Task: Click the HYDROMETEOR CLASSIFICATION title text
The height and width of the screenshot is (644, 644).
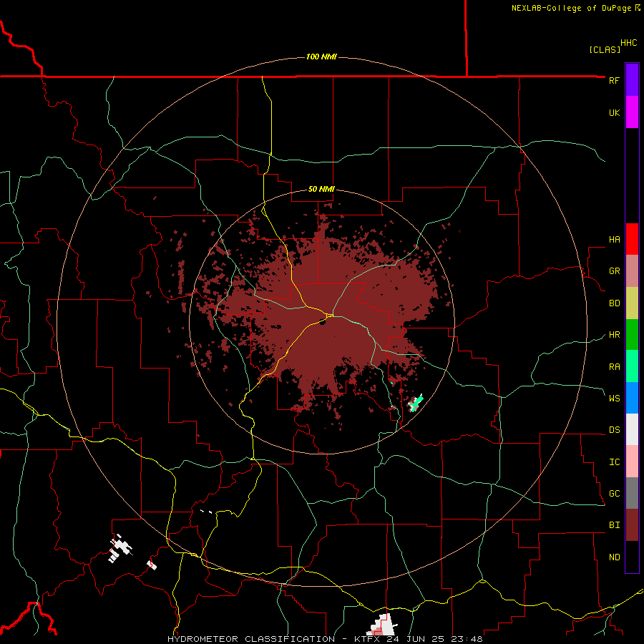Action: click(x=251, y=639)
